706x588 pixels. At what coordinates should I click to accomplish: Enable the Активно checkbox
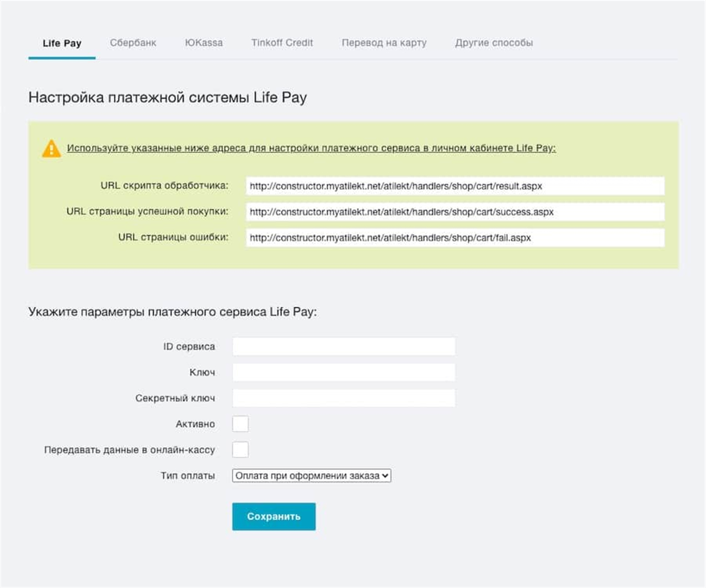240,424
